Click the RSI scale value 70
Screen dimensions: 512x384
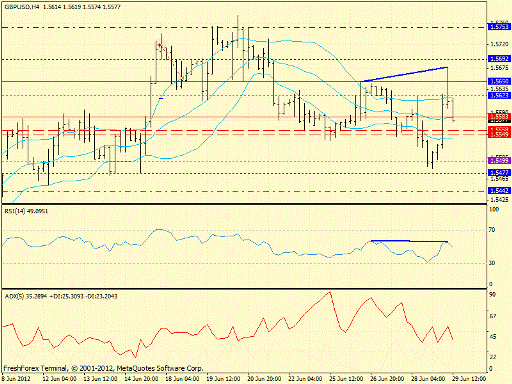492,230
